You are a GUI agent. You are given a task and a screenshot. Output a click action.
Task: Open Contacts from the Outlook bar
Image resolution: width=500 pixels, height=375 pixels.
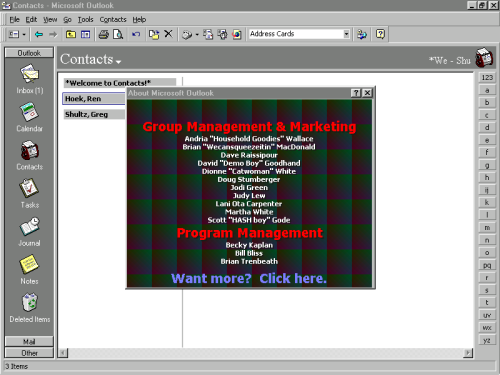(29, 156)
